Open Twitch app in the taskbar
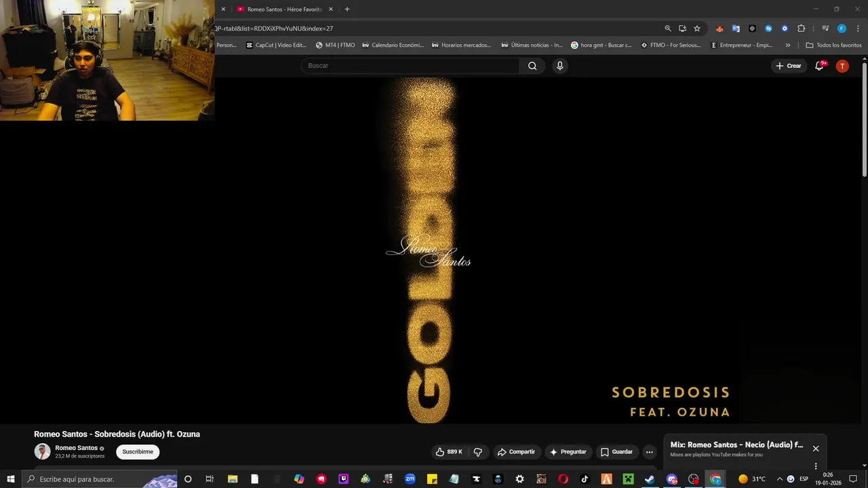Screen dimensions: 868x488 pos(344,479)
